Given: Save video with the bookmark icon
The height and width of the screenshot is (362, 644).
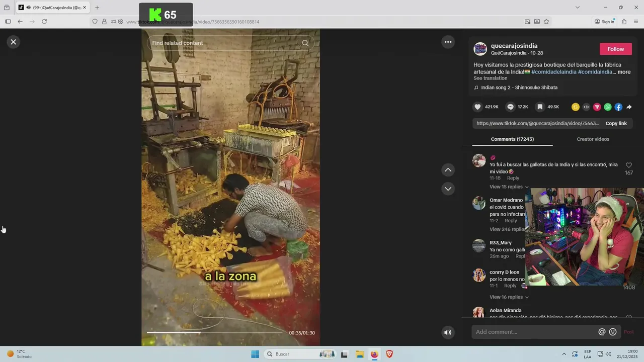Looking at the screenshot, I should [540, 107].
